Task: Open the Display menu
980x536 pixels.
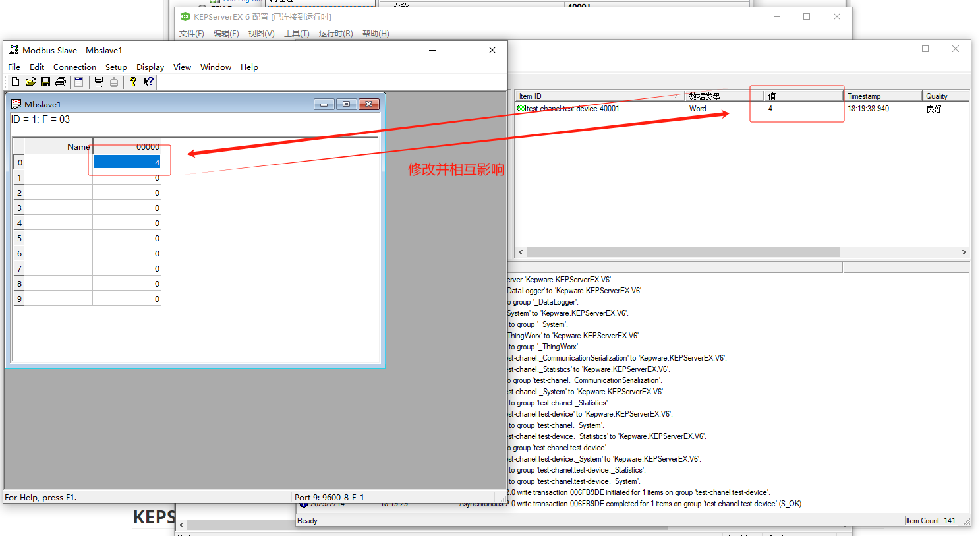Action: pyautogui.click(x=150, y=67)
